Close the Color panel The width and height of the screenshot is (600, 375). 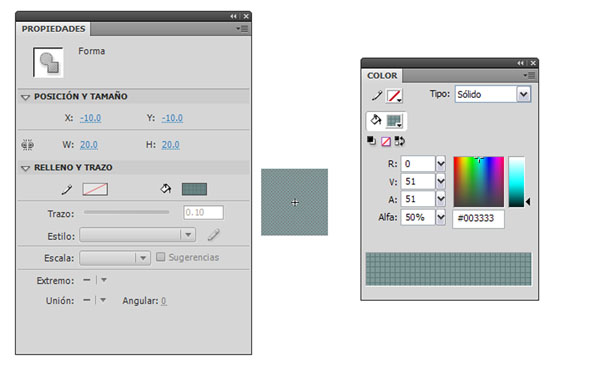533,63
